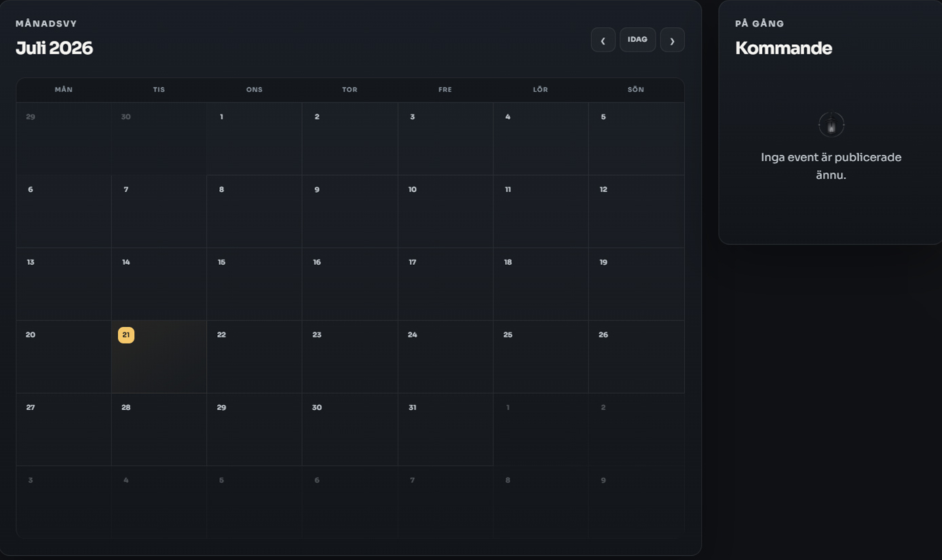Choose July 30 Thursday cell

pyautogui.click(x=350, y=429)
